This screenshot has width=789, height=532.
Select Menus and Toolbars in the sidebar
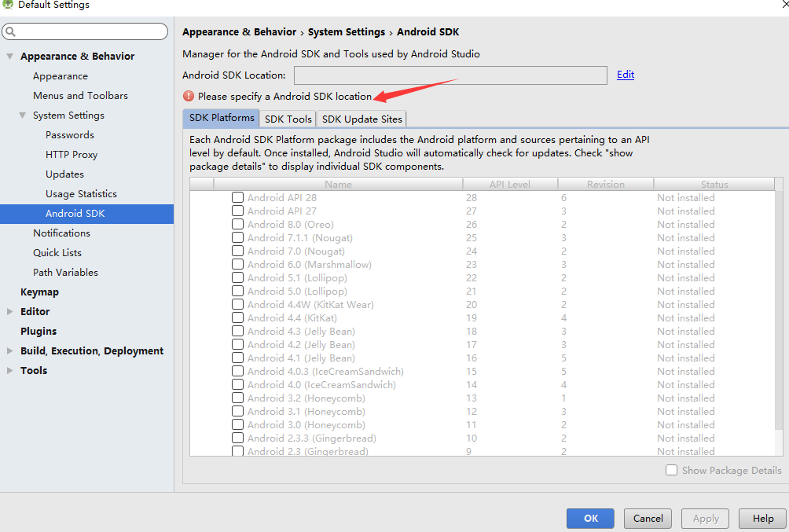coord(80,96)
